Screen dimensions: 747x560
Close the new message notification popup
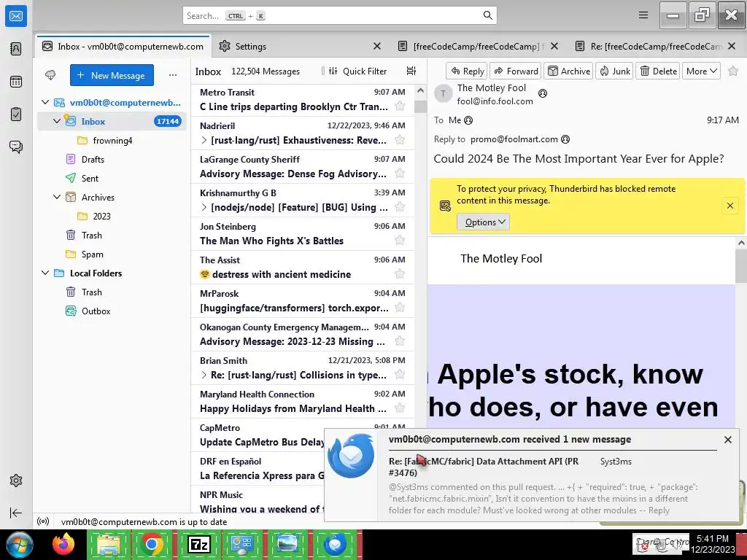(727, 440)
